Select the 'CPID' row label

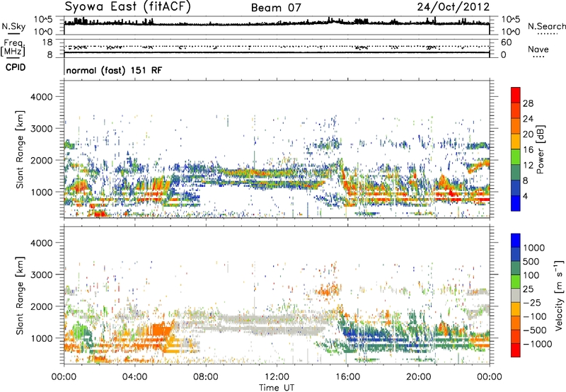16,67
